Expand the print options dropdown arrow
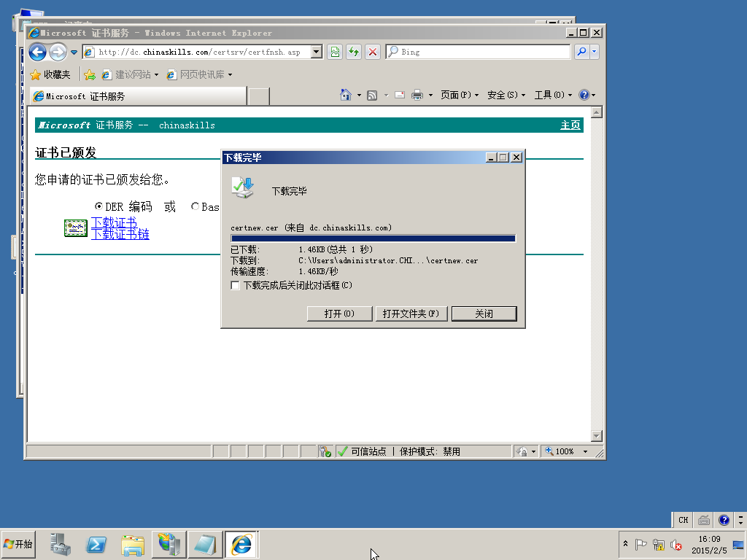Viewport: 747px width, 560px height. [x=430, y=96]
